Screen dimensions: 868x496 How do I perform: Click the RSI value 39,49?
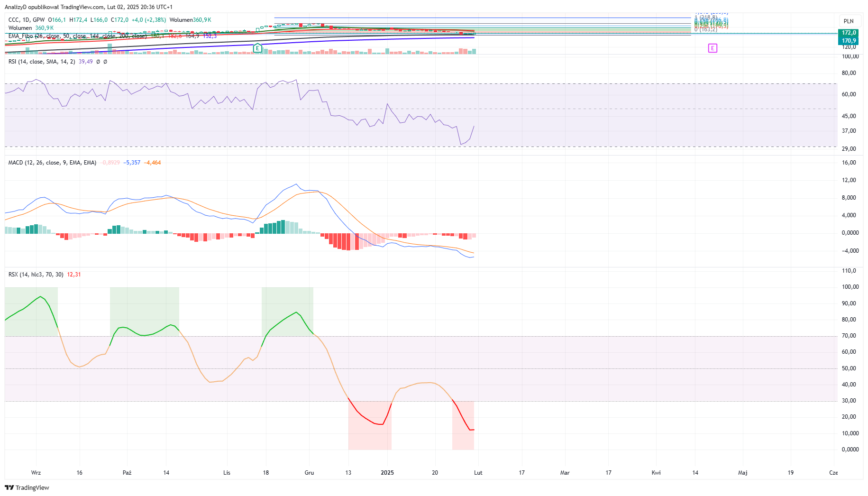pos(86,62)
